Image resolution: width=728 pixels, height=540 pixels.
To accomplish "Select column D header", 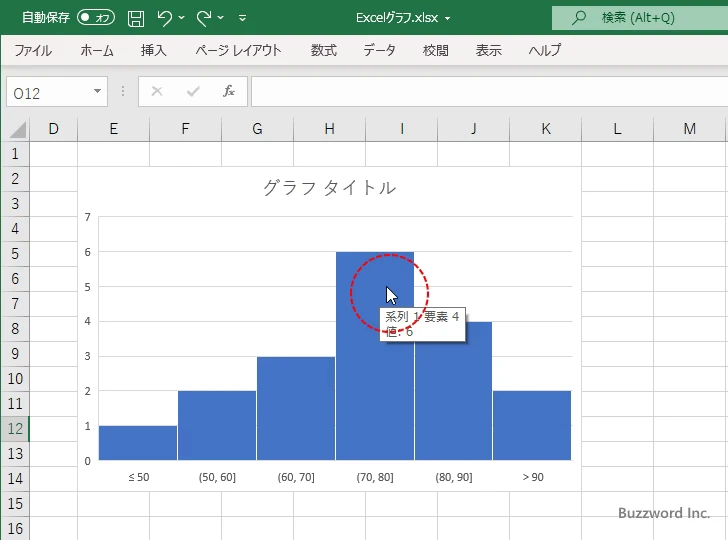I will (53, 129).
